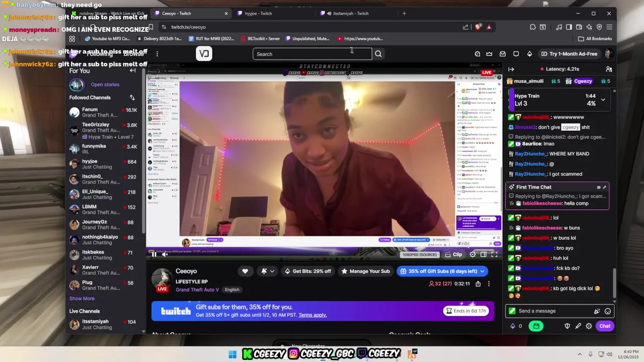644x362 pixels.
Task: Click in the Twitch Search field
Action: point(312,54)
